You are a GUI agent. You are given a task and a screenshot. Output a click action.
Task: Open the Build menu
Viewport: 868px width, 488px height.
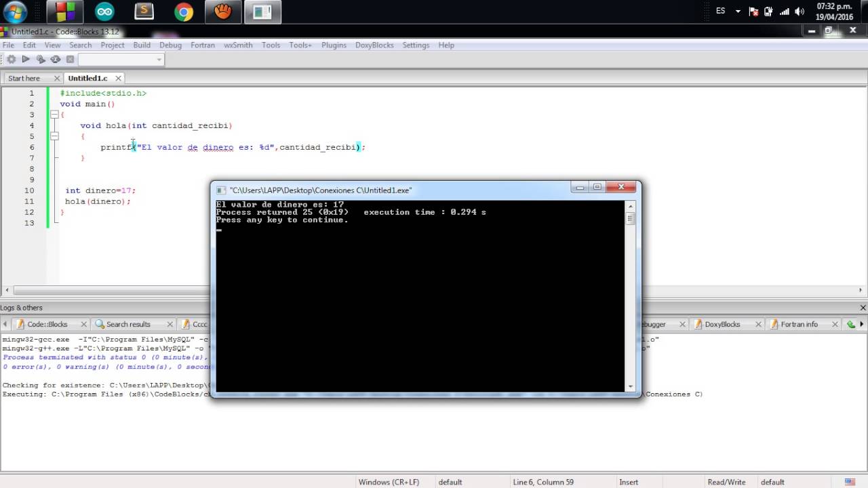tap(142, 45)
